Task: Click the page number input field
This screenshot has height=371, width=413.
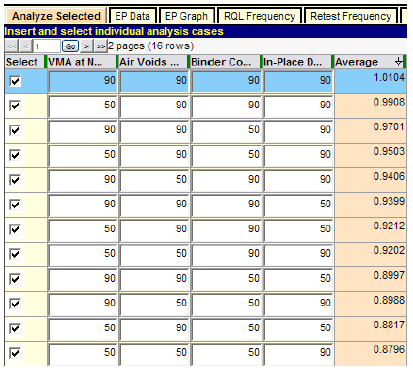Action: tap(46, 46)
